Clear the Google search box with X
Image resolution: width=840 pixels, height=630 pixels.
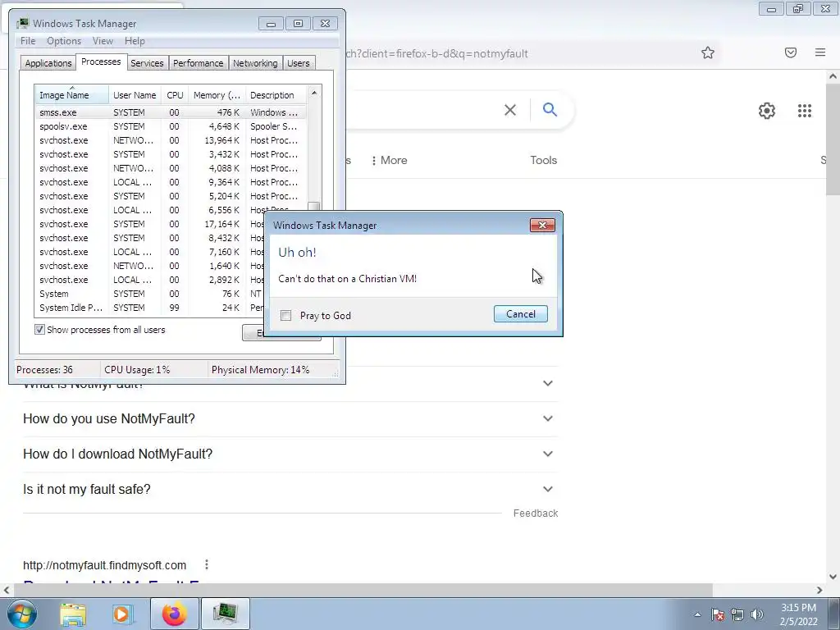point(510,110)
